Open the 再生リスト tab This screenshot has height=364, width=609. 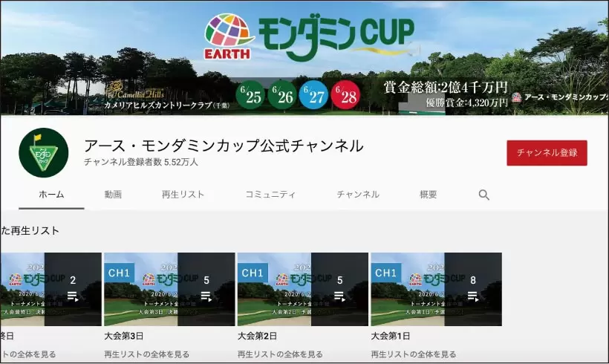pyautogui.click(x=183, y=195)
